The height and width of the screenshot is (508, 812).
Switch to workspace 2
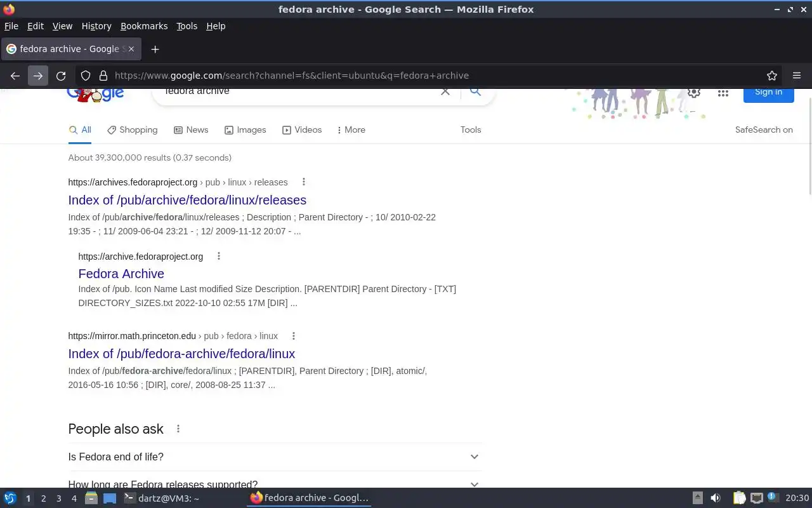tap(43, 498)
